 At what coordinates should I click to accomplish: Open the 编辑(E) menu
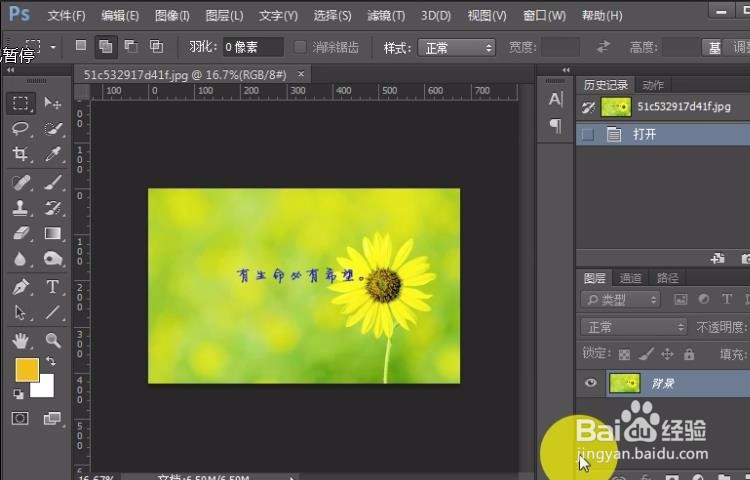120,16
